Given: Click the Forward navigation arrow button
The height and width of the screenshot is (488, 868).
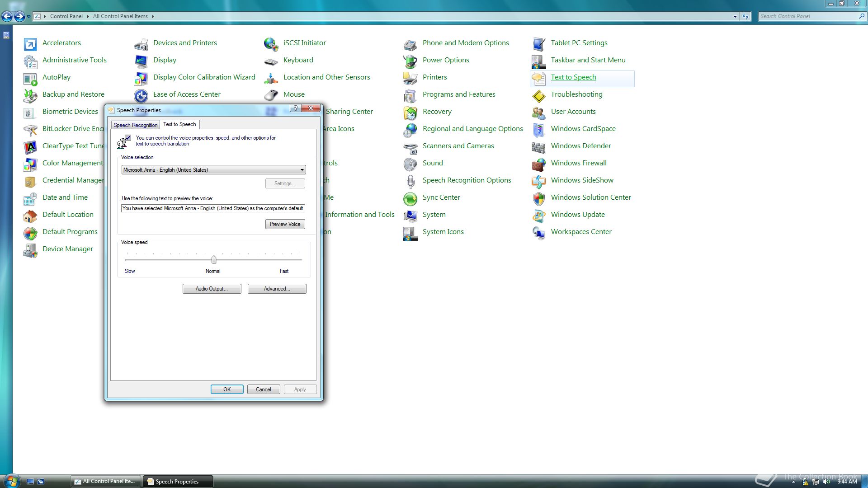Looking at the screenshot, I should click(19, 17).
